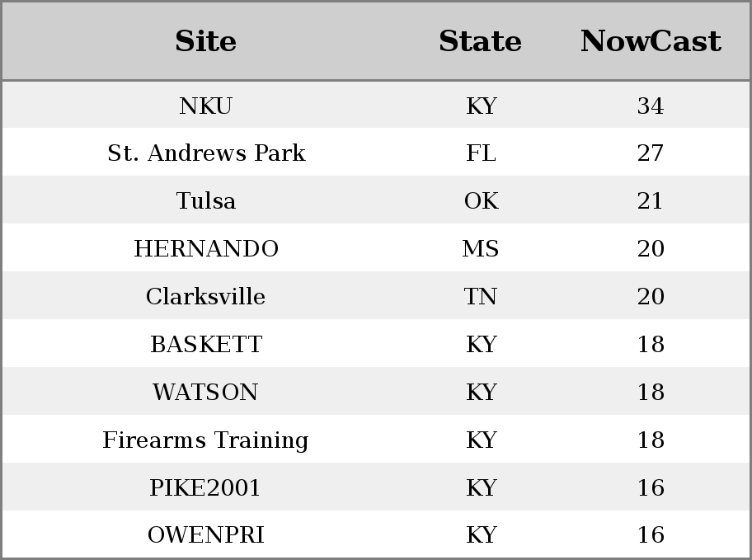Image resolution: width=752 pixels, height=560 pixels.
Task: Select the St. Andrews Park row
Action: pos(376,152)
